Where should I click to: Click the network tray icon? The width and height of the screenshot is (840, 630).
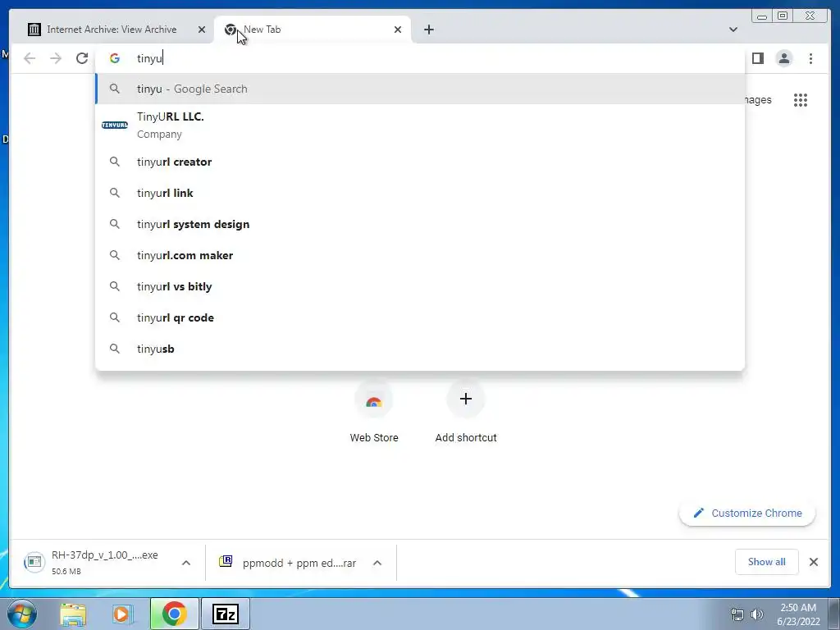pyautogui.click(x=737, y=614)
